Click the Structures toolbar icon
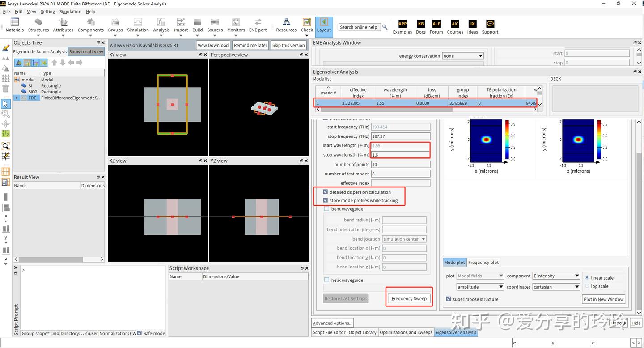The width and height of the screenshot is (644, 348). 38,22
